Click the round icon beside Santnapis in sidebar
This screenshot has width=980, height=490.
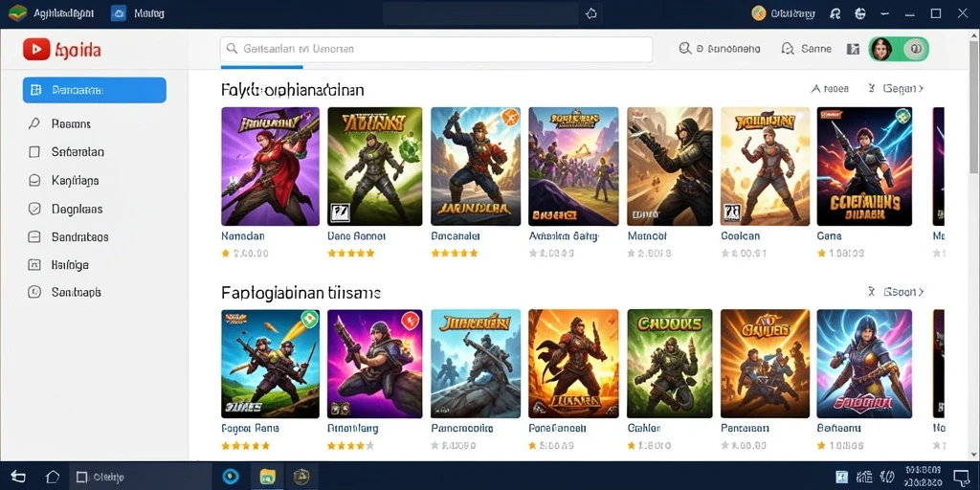34,292
